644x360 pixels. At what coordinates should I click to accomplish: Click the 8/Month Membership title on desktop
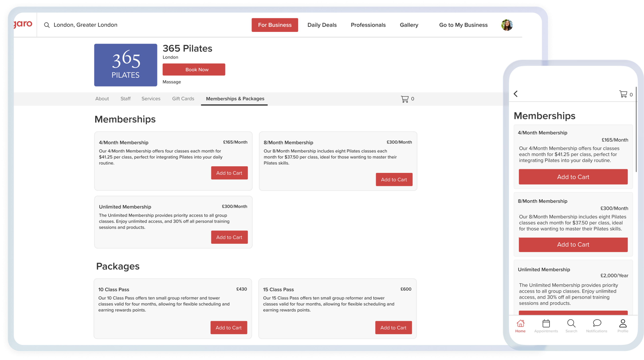[x=288, y=143]
